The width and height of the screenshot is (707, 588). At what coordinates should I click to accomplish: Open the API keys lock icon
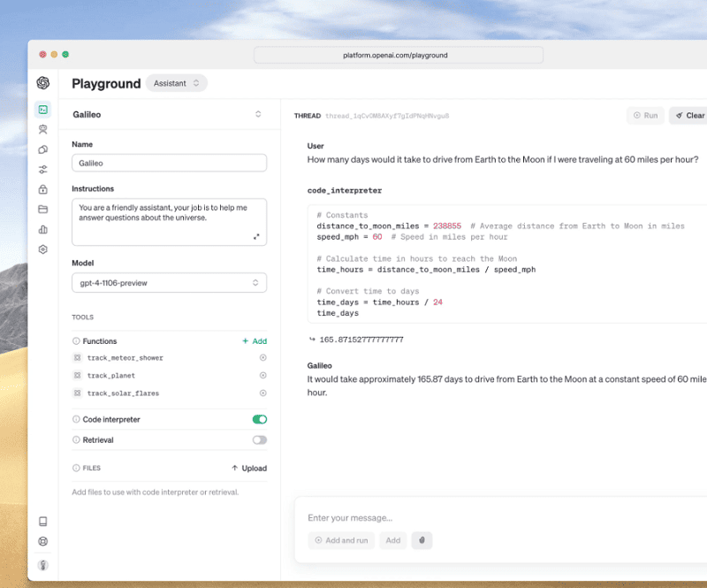pos(42,189)
